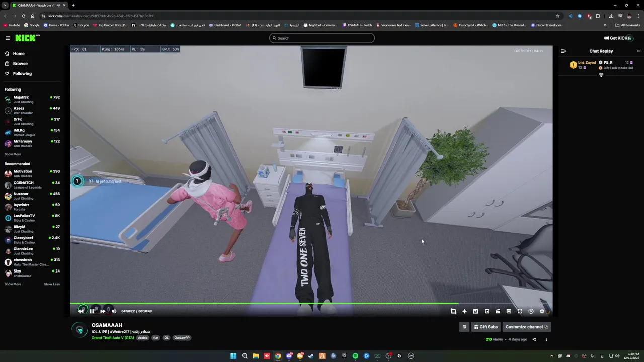Open Sixy Enshrouded channel
Viewport: 644px width, 362px height.
point(32,273)
